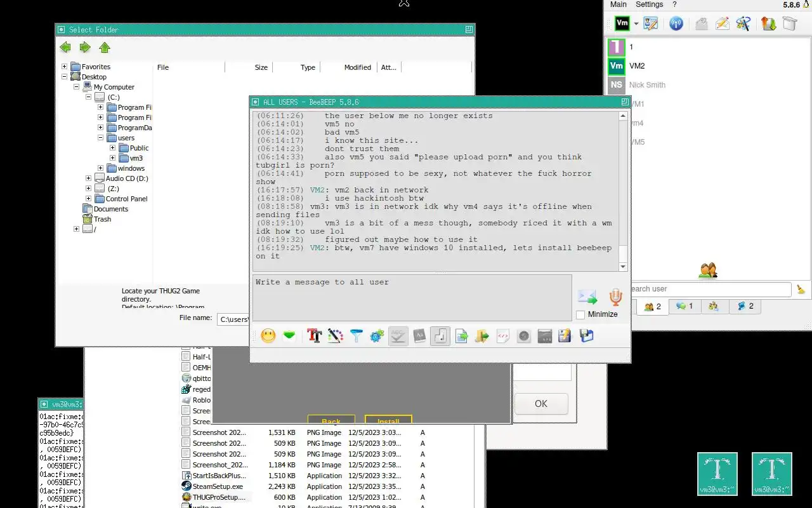Open the emoticons picker in chat toolbar
The image size is (812, 508).
point(268,336)
